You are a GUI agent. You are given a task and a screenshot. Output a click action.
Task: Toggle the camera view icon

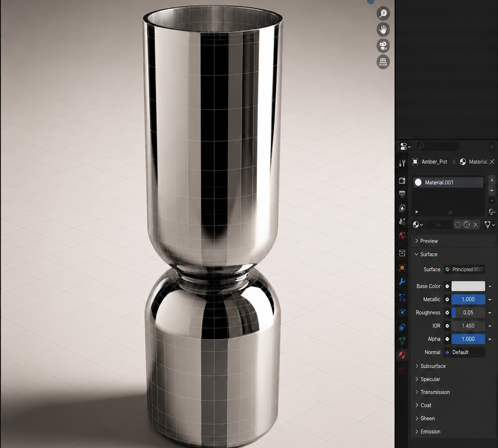pos(383,46)
